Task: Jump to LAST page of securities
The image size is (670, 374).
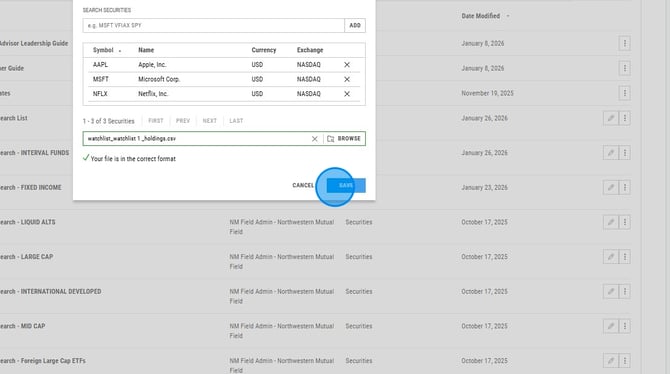Action: (x=236, y=121)
